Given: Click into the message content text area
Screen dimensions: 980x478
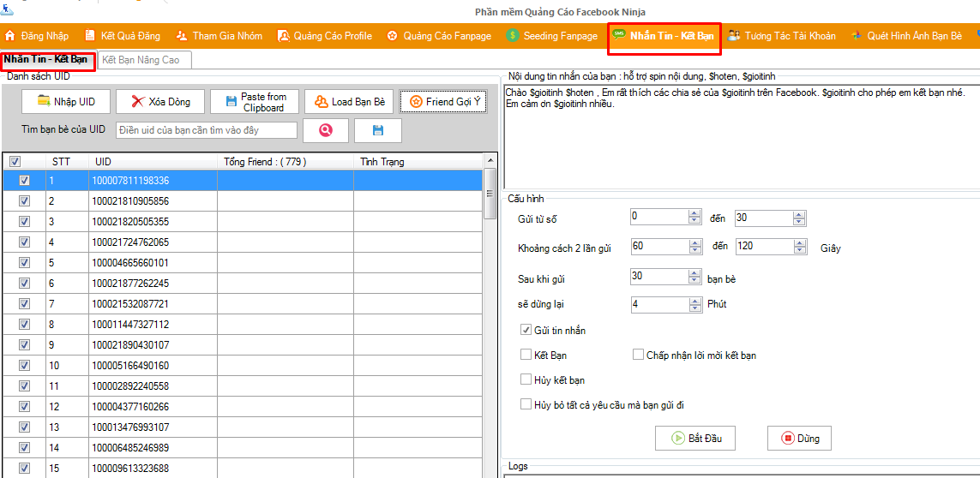Looking at the screenshot, I should point(741,136).
